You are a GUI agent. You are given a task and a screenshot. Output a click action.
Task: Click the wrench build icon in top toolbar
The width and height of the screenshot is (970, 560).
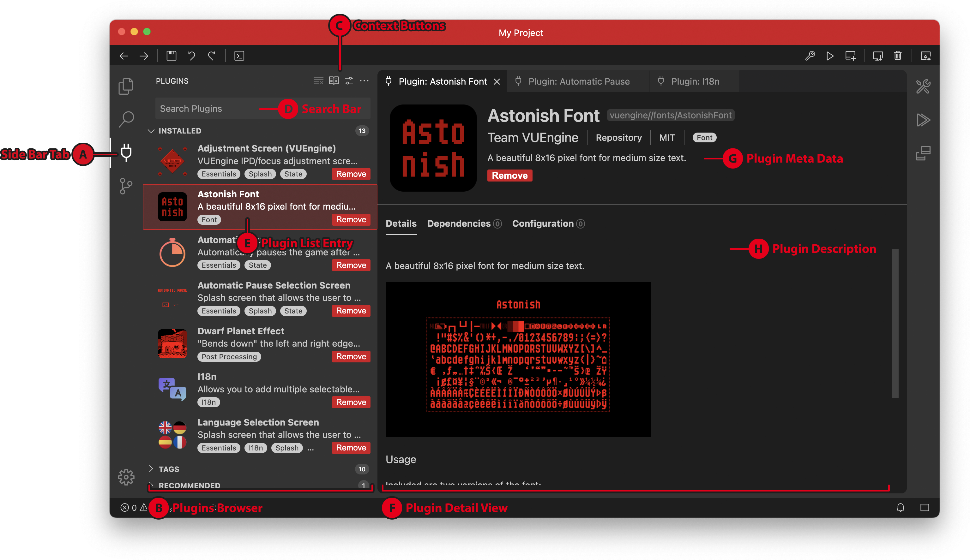[x=810, y=56]
